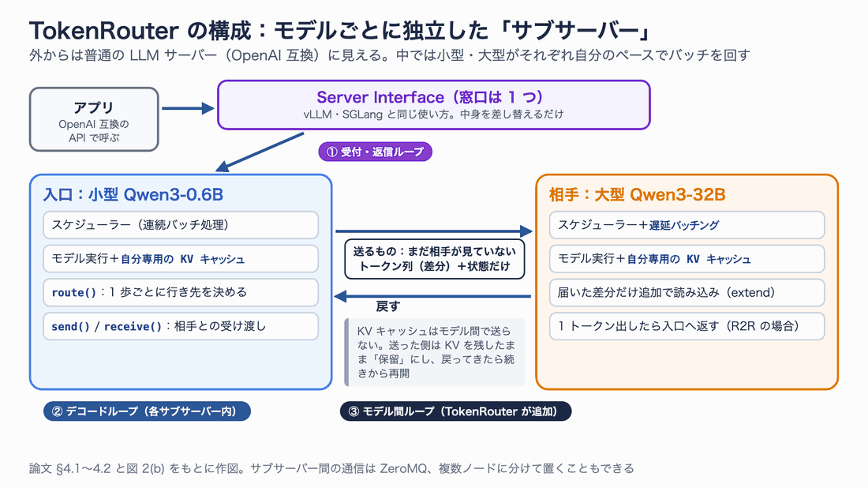Click the title 'TokenRouter の構成' heading
868x488 pixels.
341,31
